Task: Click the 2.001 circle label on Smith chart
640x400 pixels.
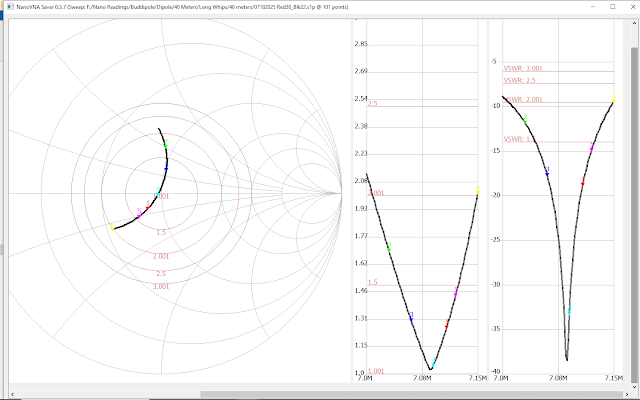Action: click(x=161, y=256)
